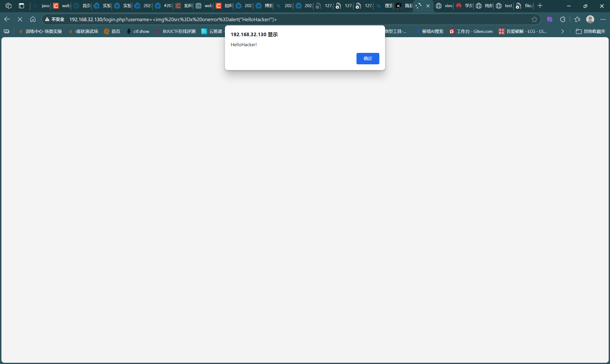This screenshot has height=364, width=610.
Task: Add page to favorites star icon
Action: [x=534, y=19]
